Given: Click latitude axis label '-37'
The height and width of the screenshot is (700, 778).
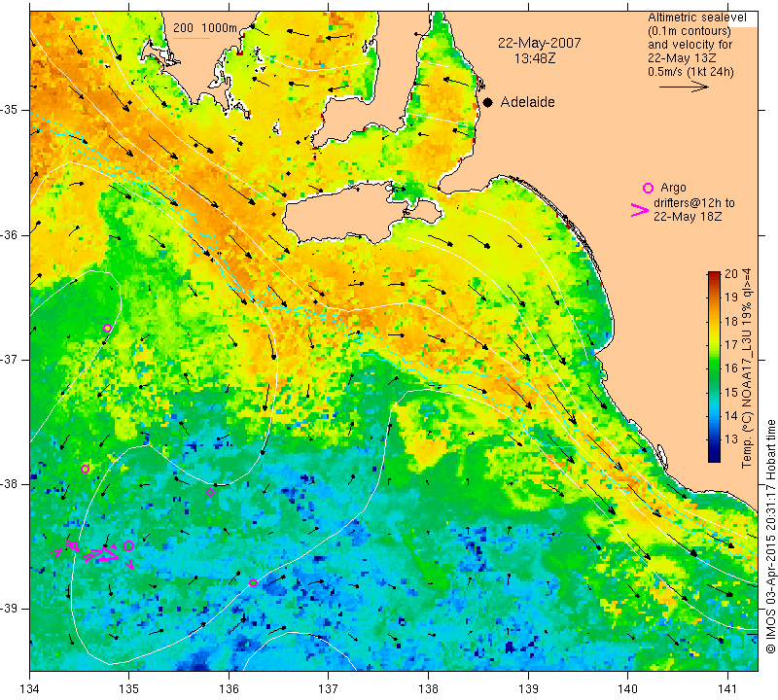Looking at the screenshot, I should tap(10, 359).
